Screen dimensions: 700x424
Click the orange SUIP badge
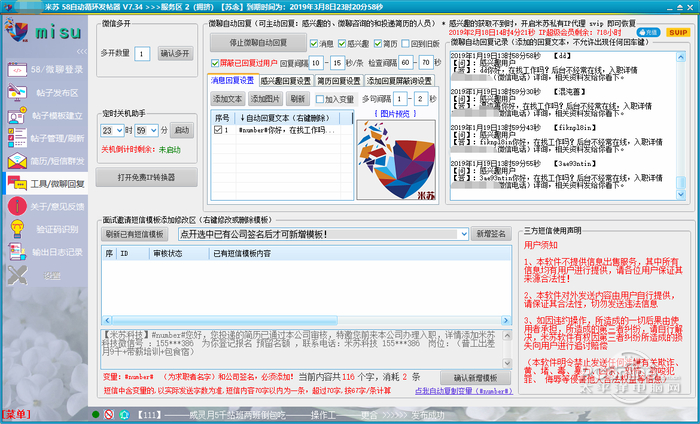(678, 33)
